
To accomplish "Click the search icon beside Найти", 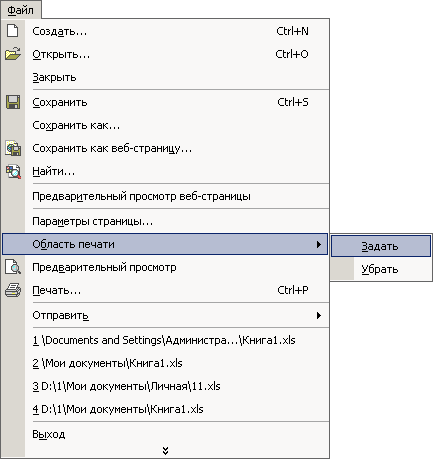I will tap(13, 171).
